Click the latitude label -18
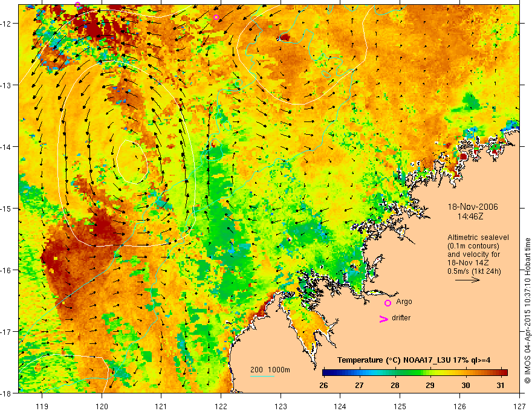Image resolution: width=532 pixels, height=411 pixels. [x=6, y=393]
